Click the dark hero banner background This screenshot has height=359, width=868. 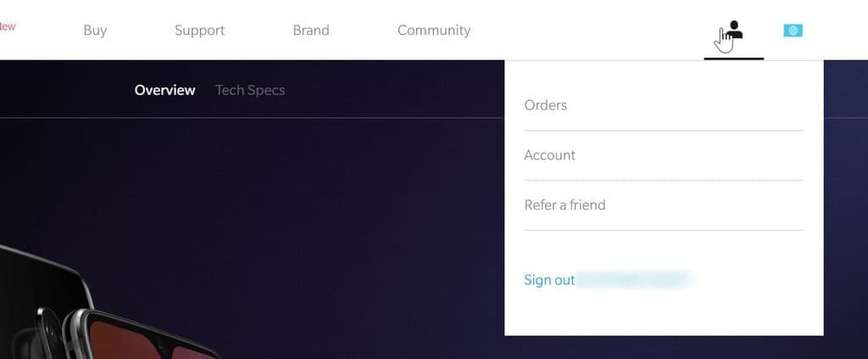tap(332, 210)
